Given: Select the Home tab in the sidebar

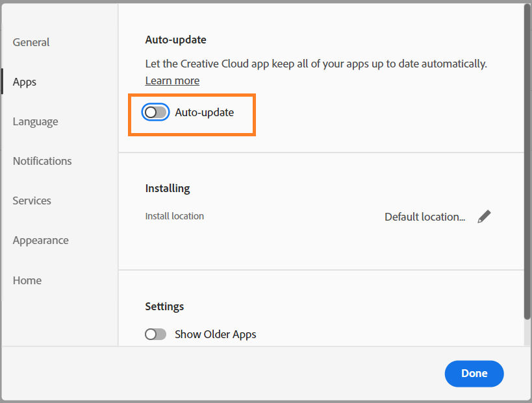Looking at the screenshot, I should pos(27,280).
